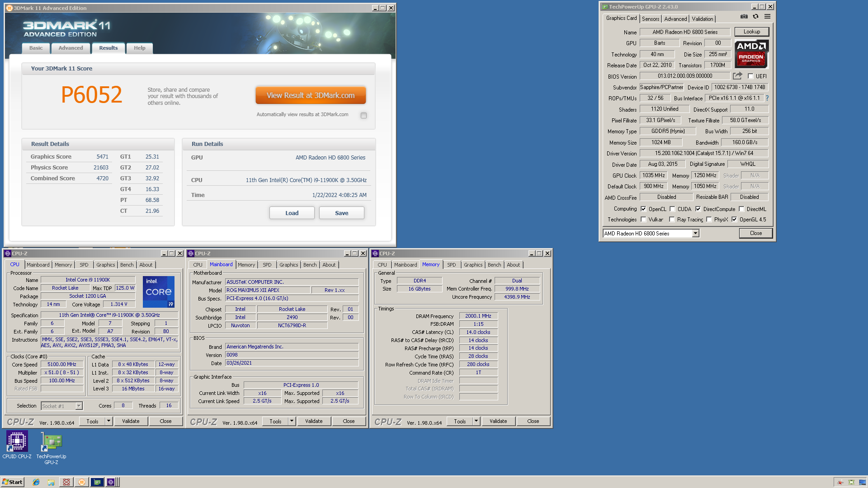
Task: Click the Core Speed value 5100.00 MHz
Action: 62,364
